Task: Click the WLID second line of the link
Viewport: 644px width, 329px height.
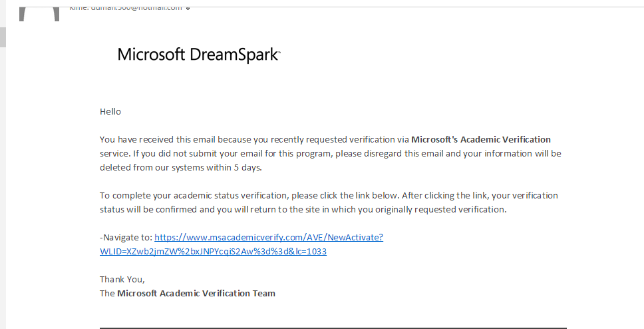Action: pyautogui.click(x=213, y=252)
